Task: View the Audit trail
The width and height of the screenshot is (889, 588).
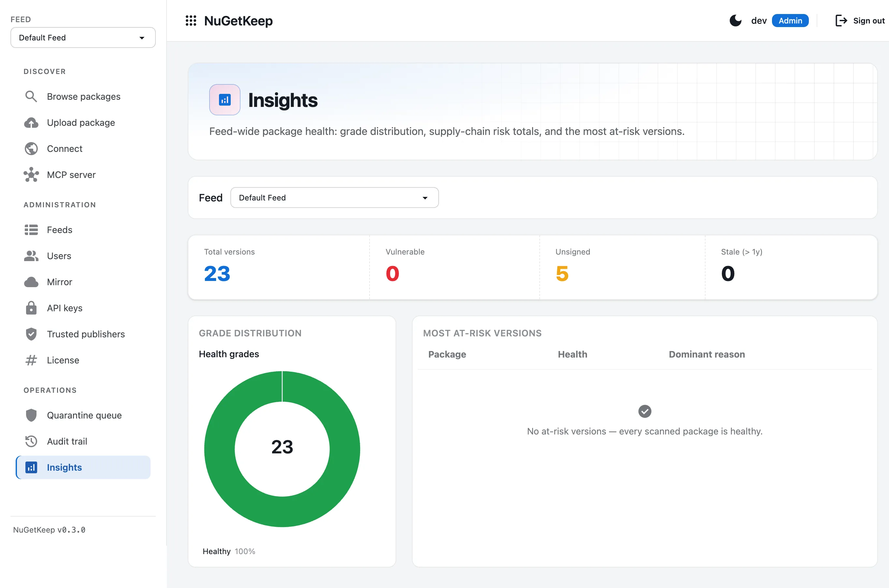Action: pos(83,441)
